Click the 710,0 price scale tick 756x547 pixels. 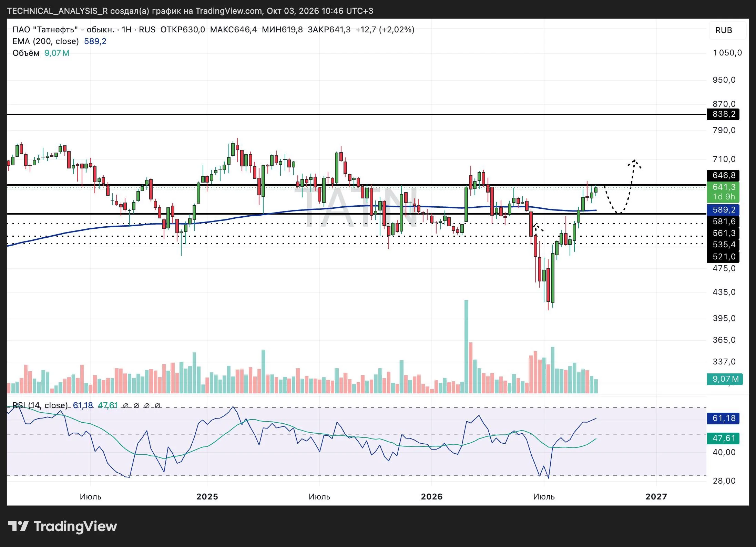coord(724,159)
